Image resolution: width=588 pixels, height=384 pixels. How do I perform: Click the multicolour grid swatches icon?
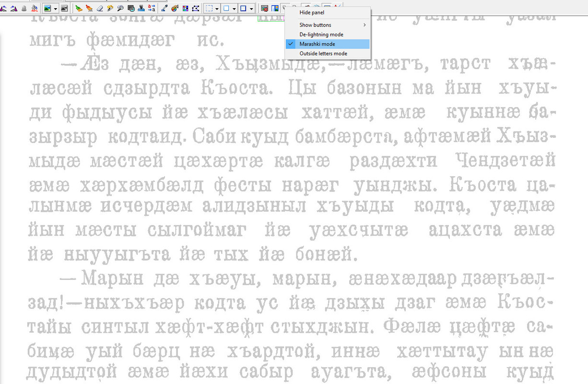point(185,9)
